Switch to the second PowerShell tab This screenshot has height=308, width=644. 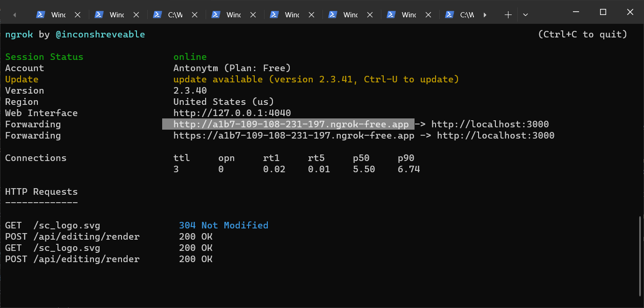pos(116,15)
